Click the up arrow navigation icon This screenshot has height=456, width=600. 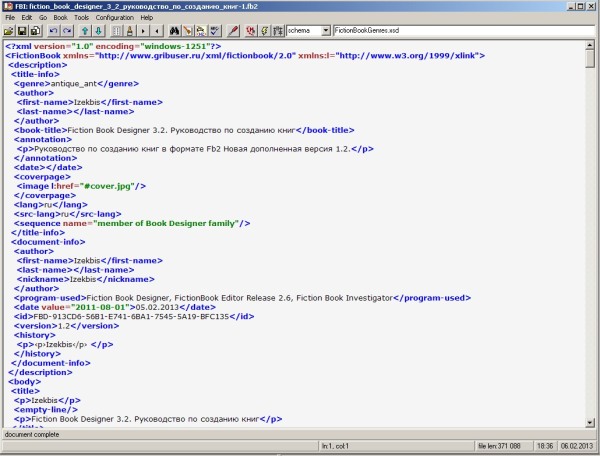pos(84,31)
